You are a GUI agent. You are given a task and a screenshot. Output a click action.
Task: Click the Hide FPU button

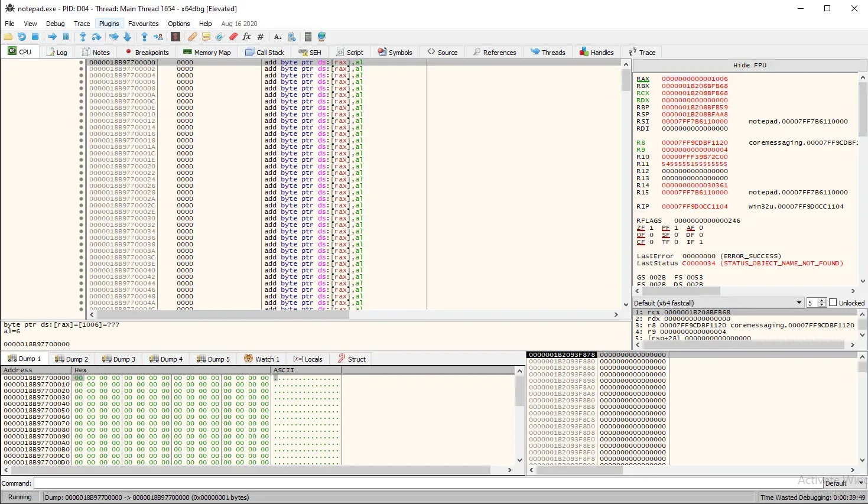point(749,65)
